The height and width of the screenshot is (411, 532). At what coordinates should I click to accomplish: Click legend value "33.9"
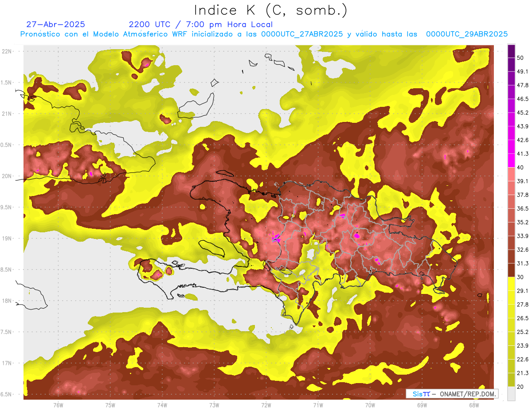(523, 236)
